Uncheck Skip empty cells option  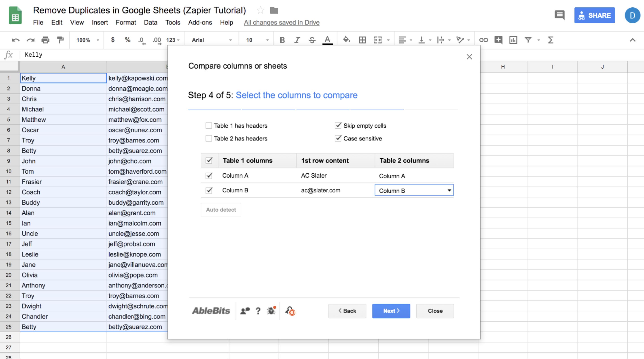coord(338,125)
